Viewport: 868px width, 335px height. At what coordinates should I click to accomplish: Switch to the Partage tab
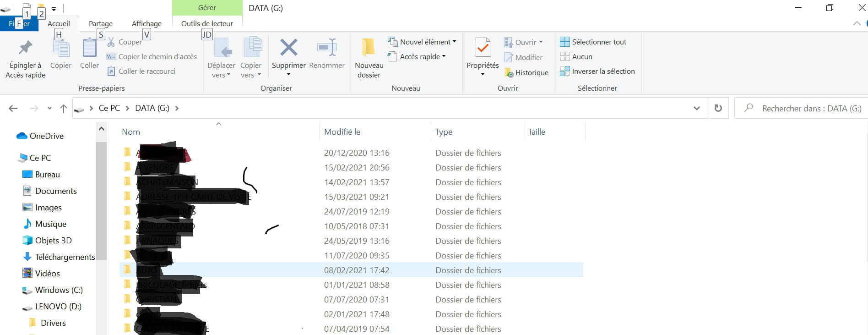[x=101, y=23]
